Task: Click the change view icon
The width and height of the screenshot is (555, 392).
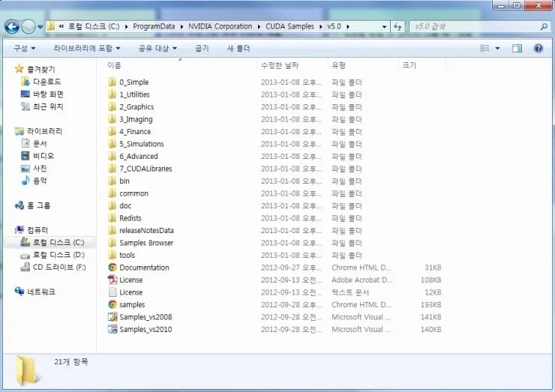Action: point(484,48)
